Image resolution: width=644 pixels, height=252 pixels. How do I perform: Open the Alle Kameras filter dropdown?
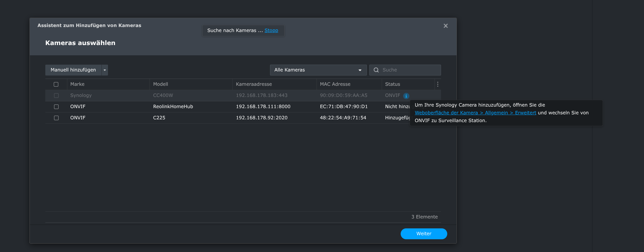(x=318, y=70)
